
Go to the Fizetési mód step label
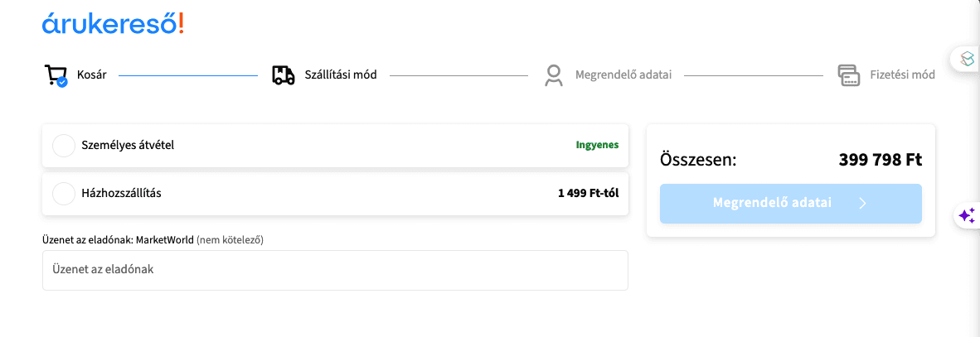tap(903, 75)
